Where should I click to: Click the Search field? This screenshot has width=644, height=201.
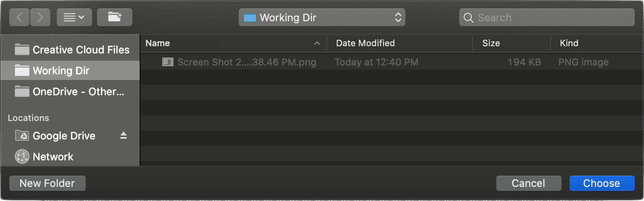(x=551, y=18)
